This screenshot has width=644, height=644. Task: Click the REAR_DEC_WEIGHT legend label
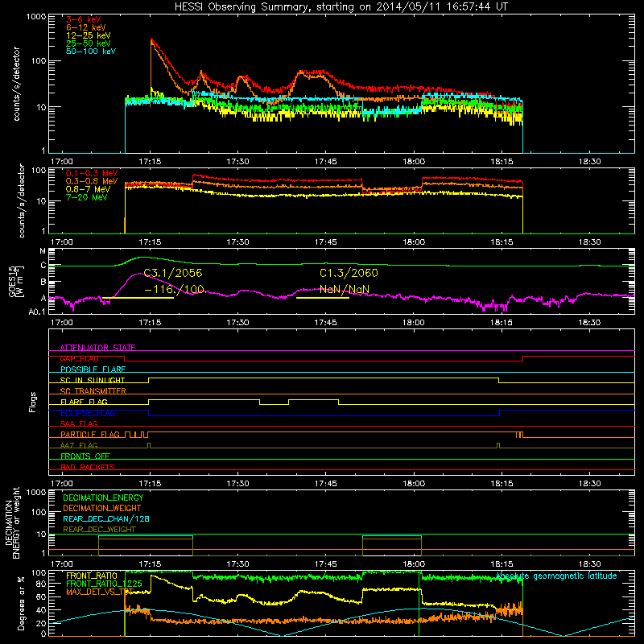99,530
